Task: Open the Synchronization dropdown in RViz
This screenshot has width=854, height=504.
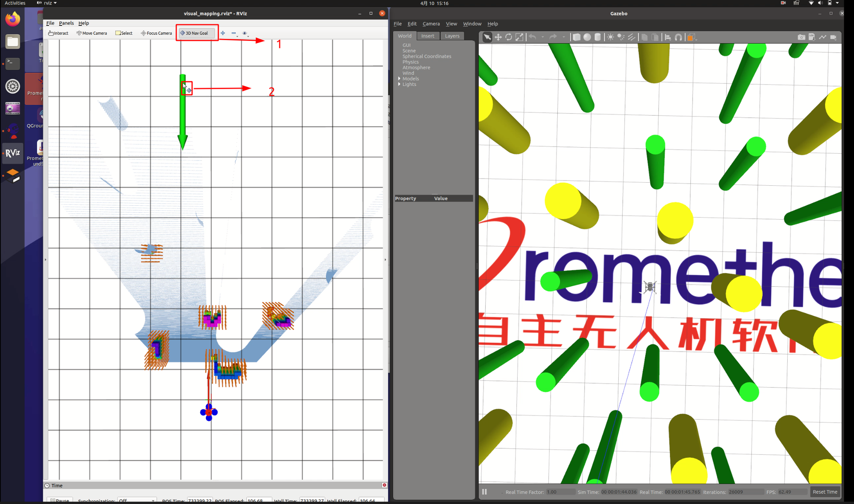Action: [137, 500]
